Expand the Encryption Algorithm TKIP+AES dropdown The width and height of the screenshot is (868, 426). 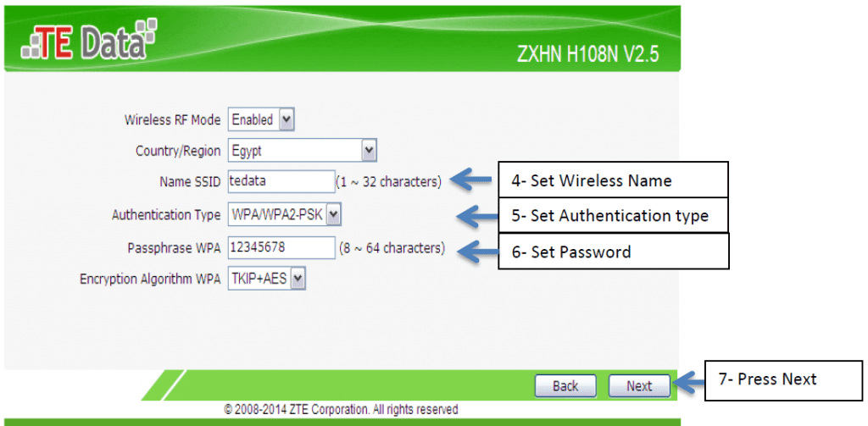tap(266, 279)
